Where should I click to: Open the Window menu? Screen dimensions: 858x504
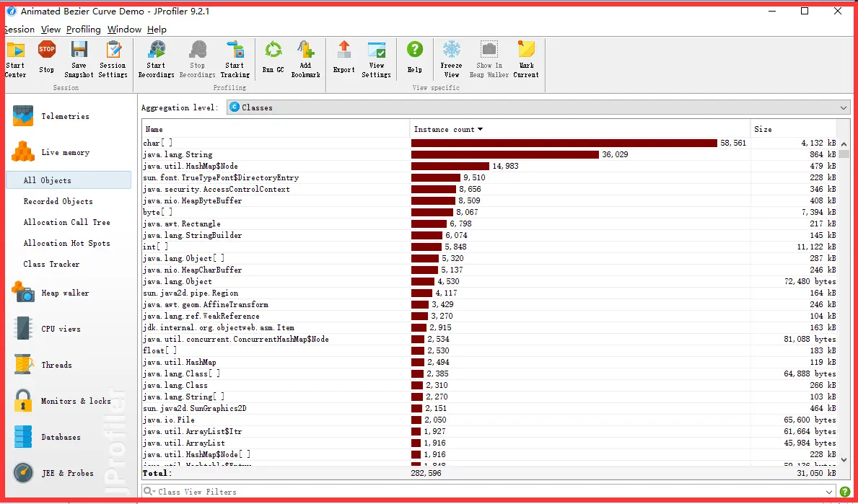pyautogui.click(x=124, y=30)
